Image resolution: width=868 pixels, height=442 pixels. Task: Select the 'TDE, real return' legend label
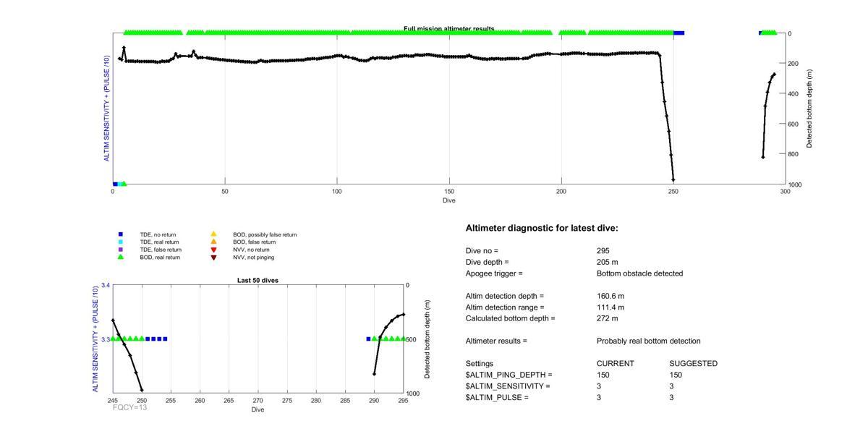[x=160, y=242]
